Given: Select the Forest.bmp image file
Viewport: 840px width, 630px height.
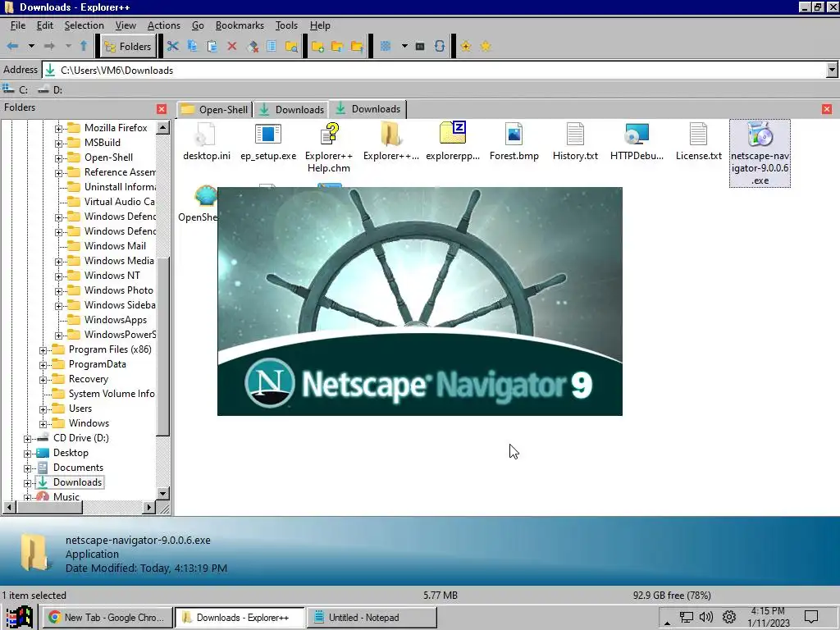Looking at the screenshot, I should point(514,141).
